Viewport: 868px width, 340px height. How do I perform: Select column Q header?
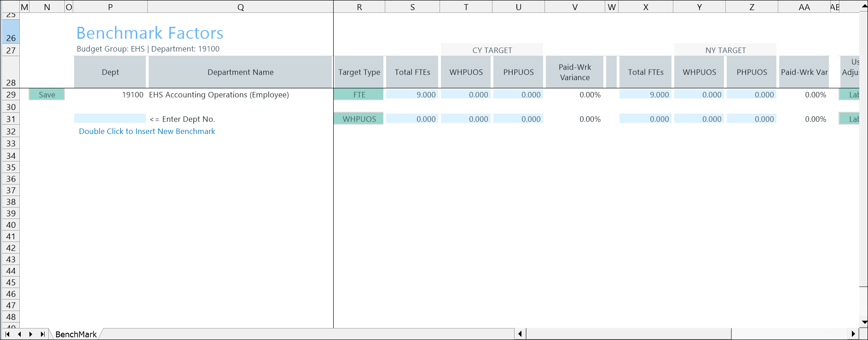point(240,7)
